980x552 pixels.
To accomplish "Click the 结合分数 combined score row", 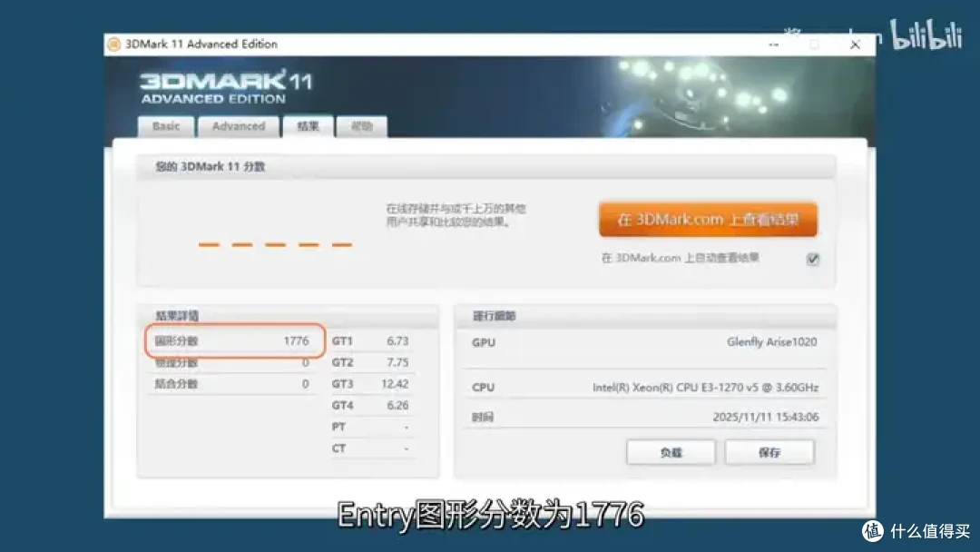I will 231,384.
